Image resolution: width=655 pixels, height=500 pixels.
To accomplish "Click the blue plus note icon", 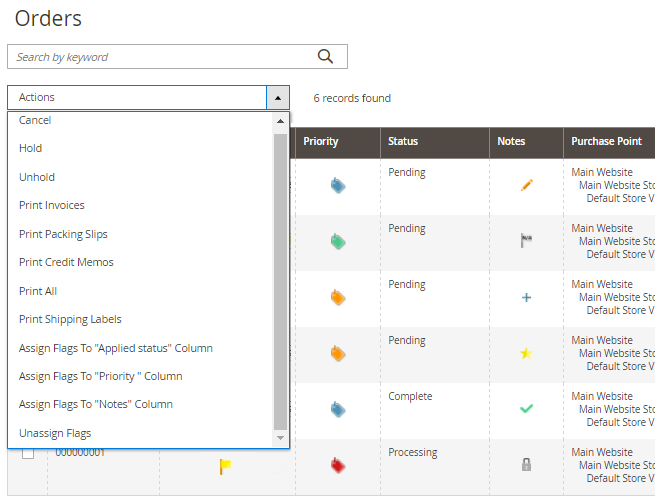I will pos(527,297).
